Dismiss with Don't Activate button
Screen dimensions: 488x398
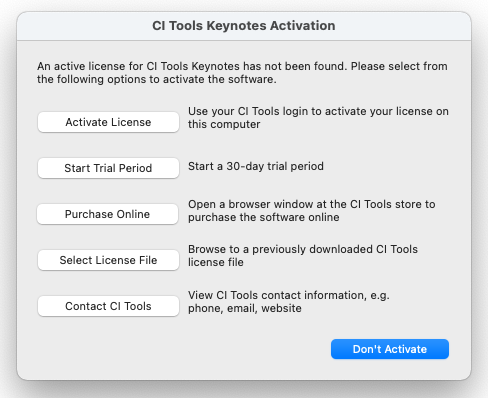tap(390, 349)
